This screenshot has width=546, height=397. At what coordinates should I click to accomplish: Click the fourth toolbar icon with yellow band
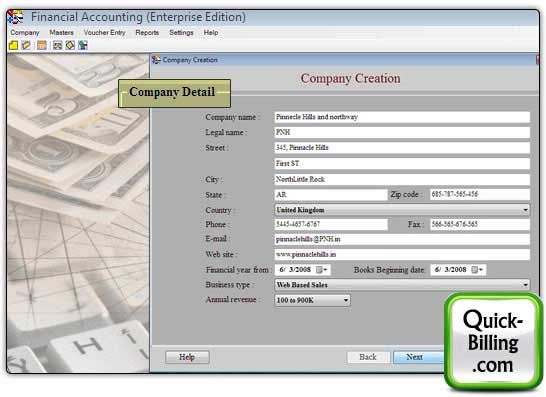click(57, 45)
